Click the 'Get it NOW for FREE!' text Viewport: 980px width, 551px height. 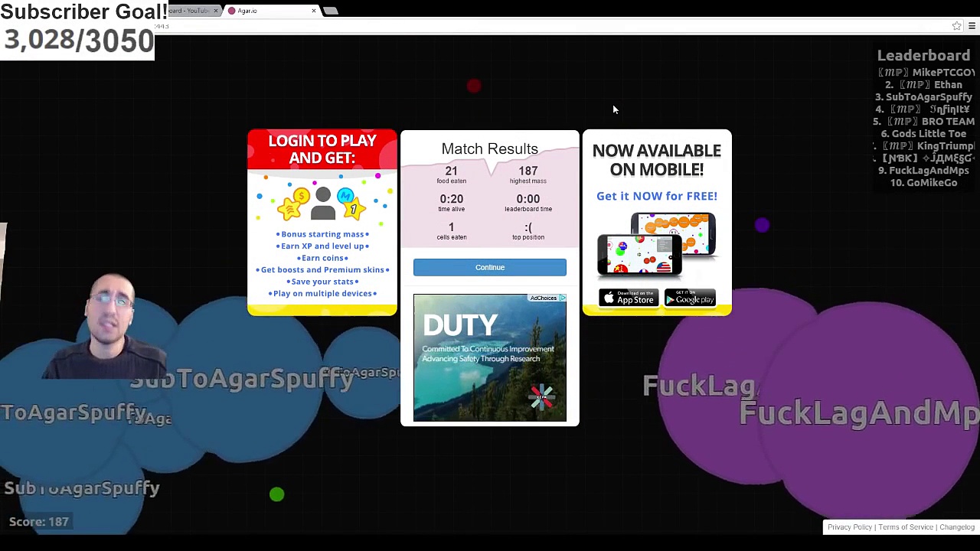pos(656,196)
